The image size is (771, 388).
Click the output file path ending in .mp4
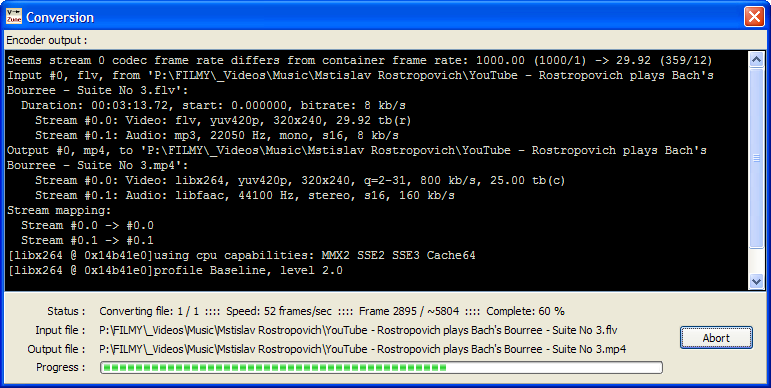click(x=363, y=349)
